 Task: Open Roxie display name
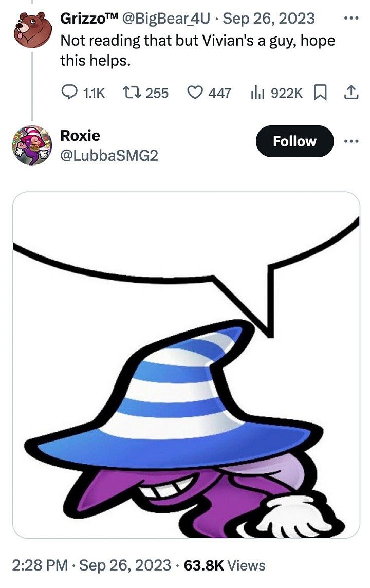tap(80, 135)
